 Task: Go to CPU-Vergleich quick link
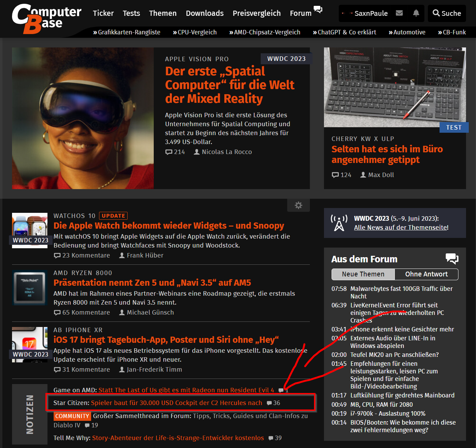point(195,32)
